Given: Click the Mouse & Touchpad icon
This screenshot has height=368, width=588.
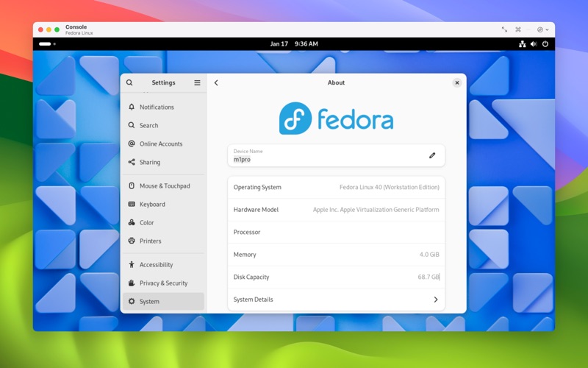Looking at the screenshot, I should [132, 185].
